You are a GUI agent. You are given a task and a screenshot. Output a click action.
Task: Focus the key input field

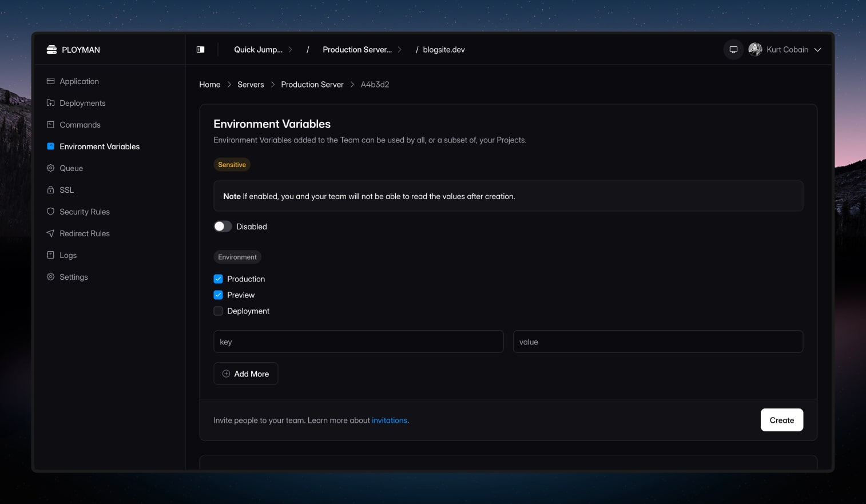(359, 342)
